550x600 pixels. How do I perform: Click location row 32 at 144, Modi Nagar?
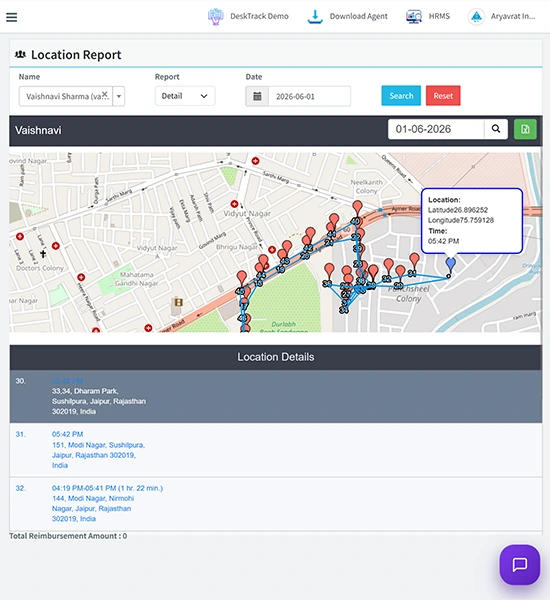coord(276,504)
